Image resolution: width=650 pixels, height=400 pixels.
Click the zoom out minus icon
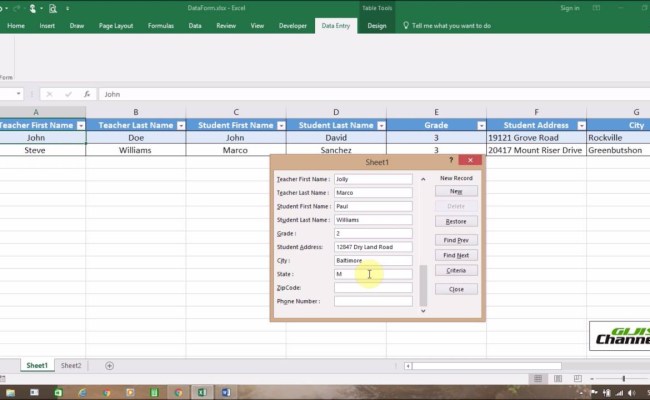coord(592,379)
